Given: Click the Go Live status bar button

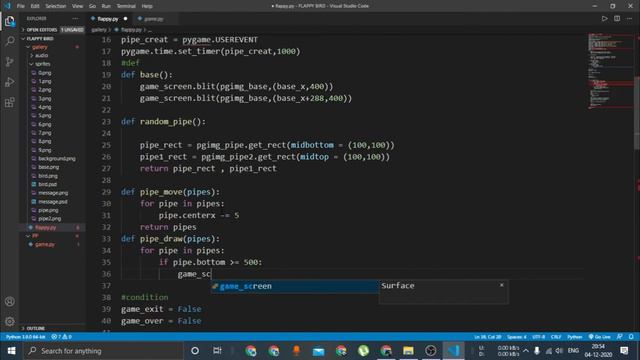Looking at the screenshot, I should 600,337.
